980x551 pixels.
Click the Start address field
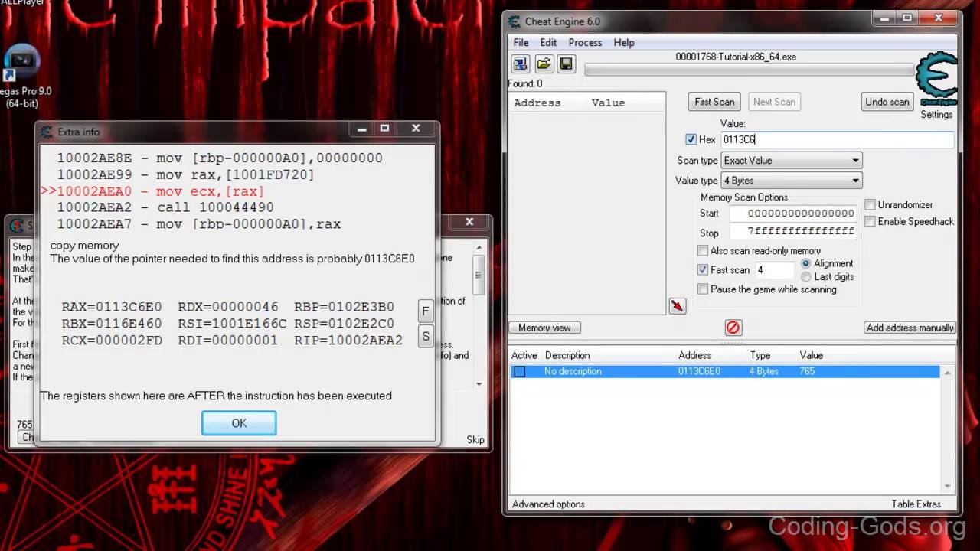[x=792, y=214]
